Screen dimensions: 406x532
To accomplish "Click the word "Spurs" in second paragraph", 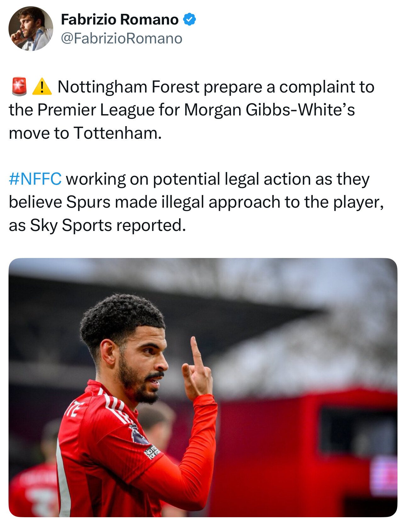I will coord(88,202).
